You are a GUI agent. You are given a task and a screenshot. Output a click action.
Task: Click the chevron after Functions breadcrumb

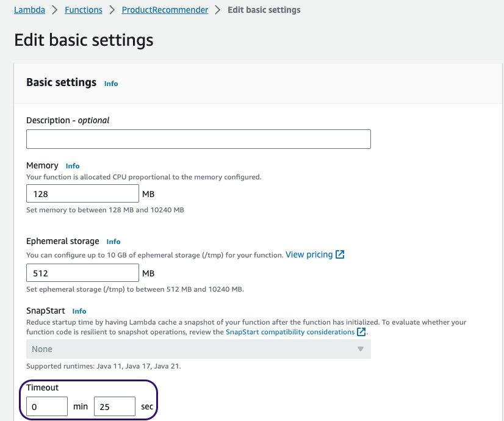(112, 10)
